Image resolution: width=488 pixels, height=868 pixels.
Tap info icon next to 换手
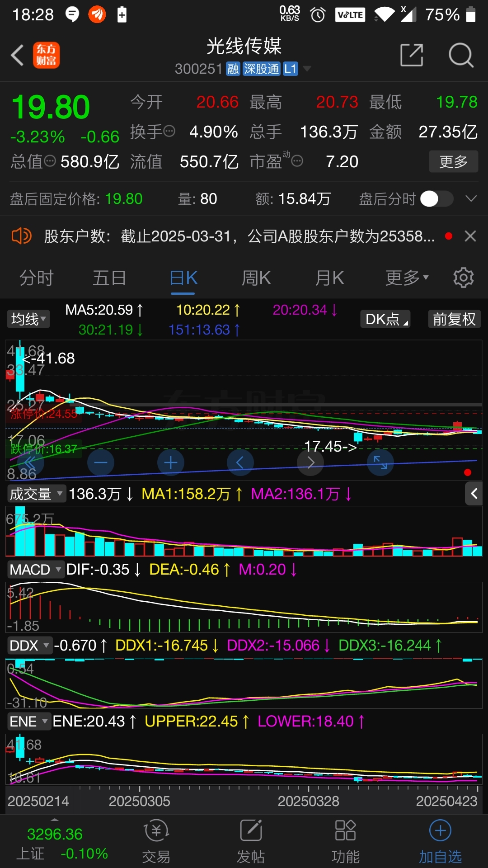tap(169, 132)
